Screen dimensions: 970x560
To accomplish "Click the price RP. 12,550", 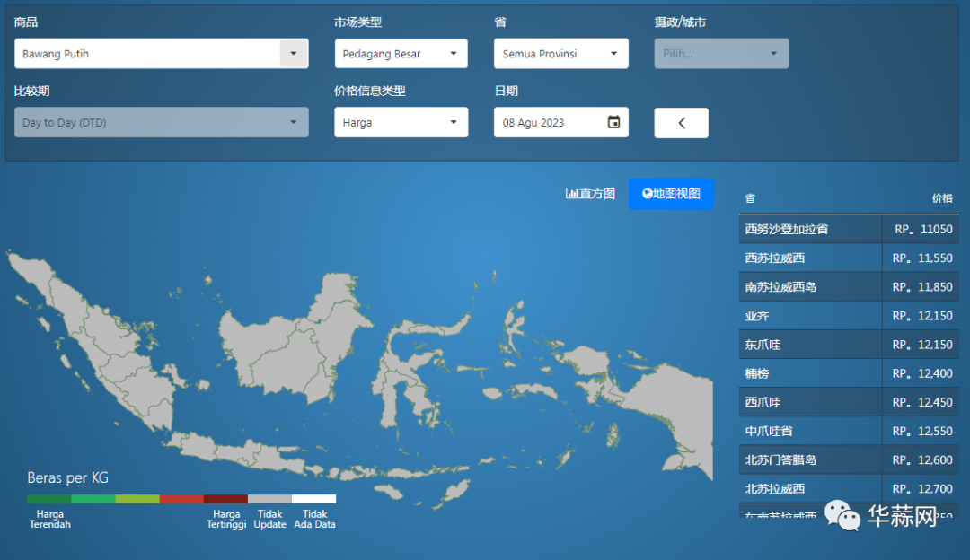I will tap(921, 432).
